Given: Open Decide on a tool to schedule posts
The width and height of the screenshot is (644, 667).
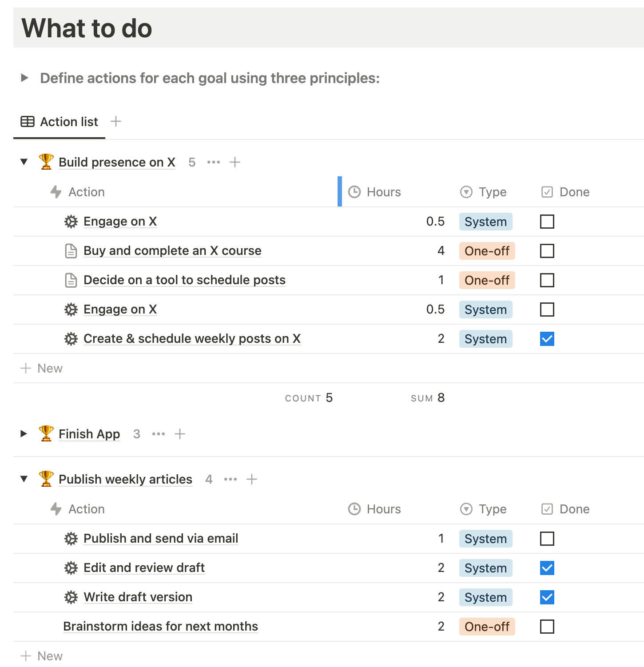Looking at the screenshot, I should (x=184, y=280).
